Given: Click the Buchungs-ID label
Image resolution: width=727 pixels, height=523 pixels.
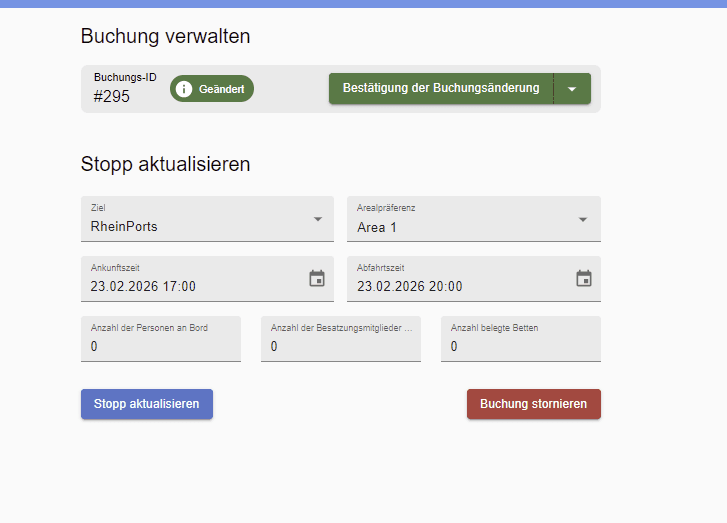Looking at the screenshot, I should (125, 77).
